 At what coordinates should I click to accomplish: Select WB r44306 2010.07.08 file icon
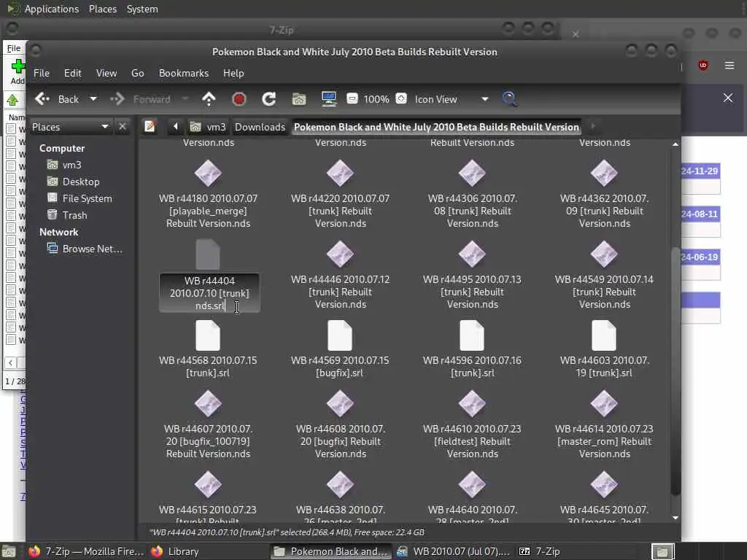click(472, 173)
